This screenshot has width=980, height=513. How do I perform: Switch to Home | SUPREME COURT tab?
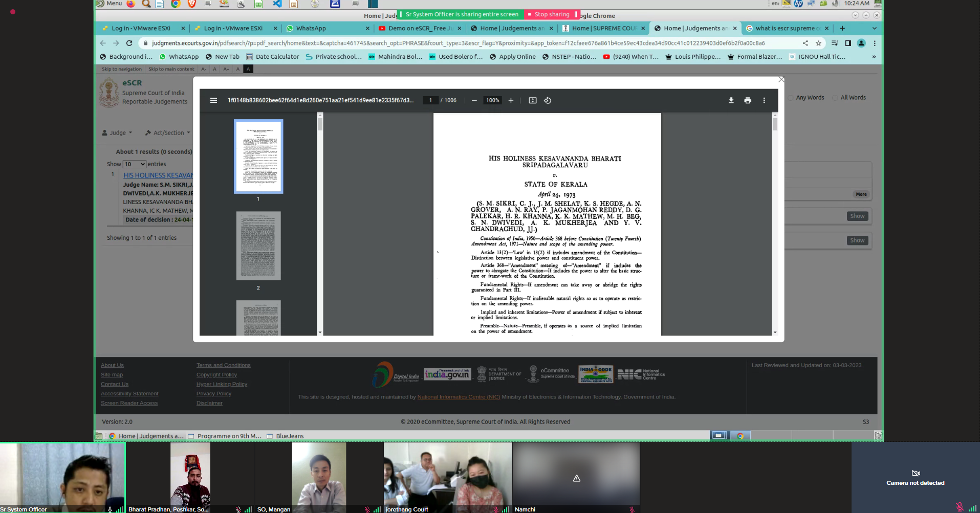pyautogui.click(x=604, y=28)
